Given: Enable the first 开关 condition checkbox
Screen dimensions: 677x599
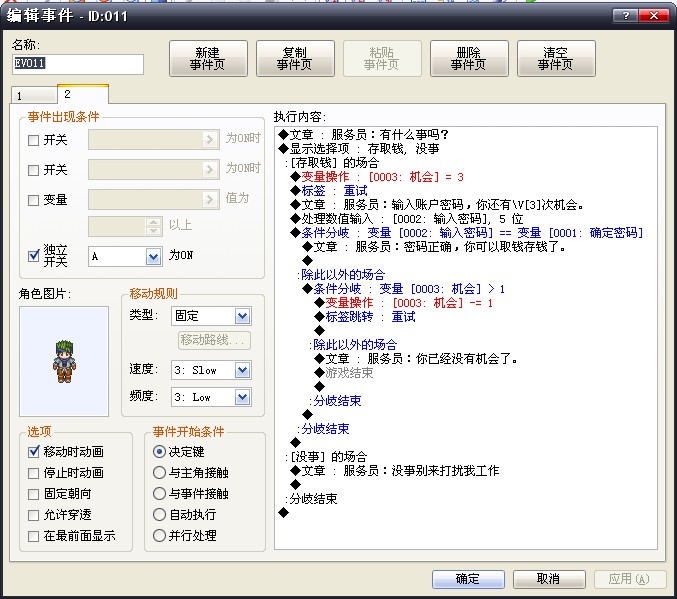Looking at the screenshot, I should click(x=33, y=140).
